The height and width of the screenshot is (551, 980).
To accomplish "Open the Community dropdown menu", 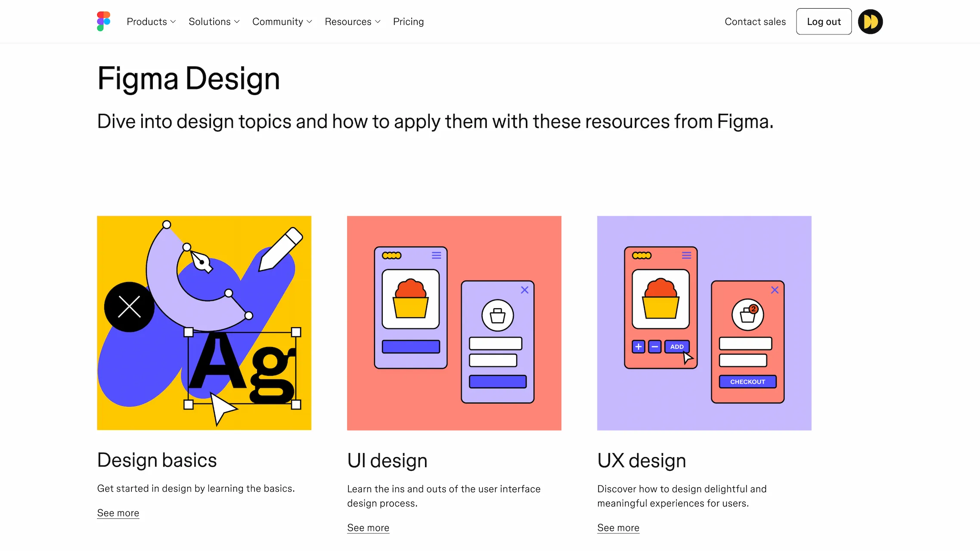I will 282,22.
